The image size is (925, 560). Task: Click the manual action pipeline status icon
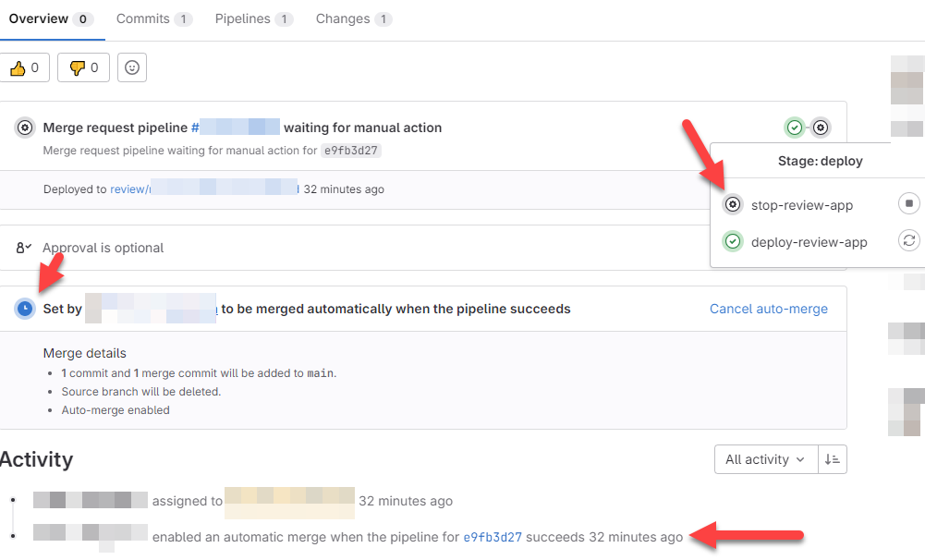pyautogui.click(x=25, y=128)
